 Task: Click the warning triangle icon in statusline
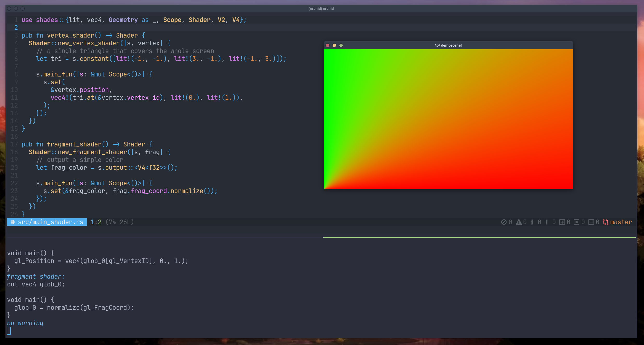tap(518, 222)
